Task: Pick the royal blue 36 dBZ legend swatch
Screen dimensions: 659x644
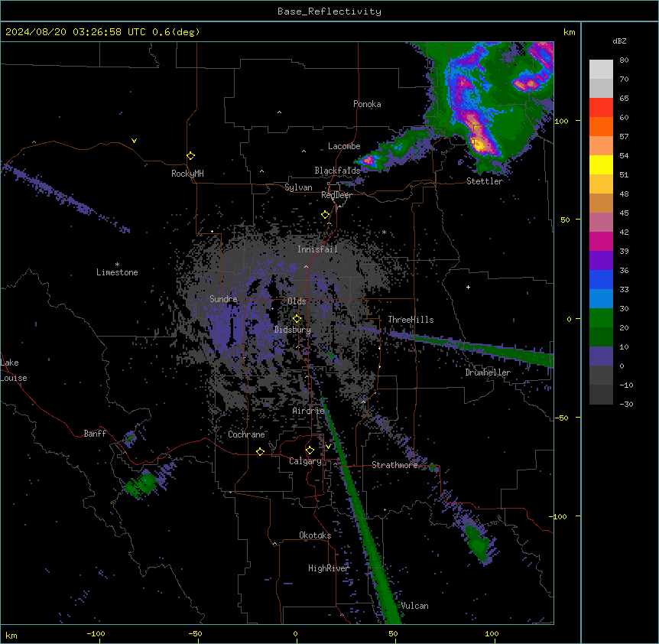Action: point(601,279)
